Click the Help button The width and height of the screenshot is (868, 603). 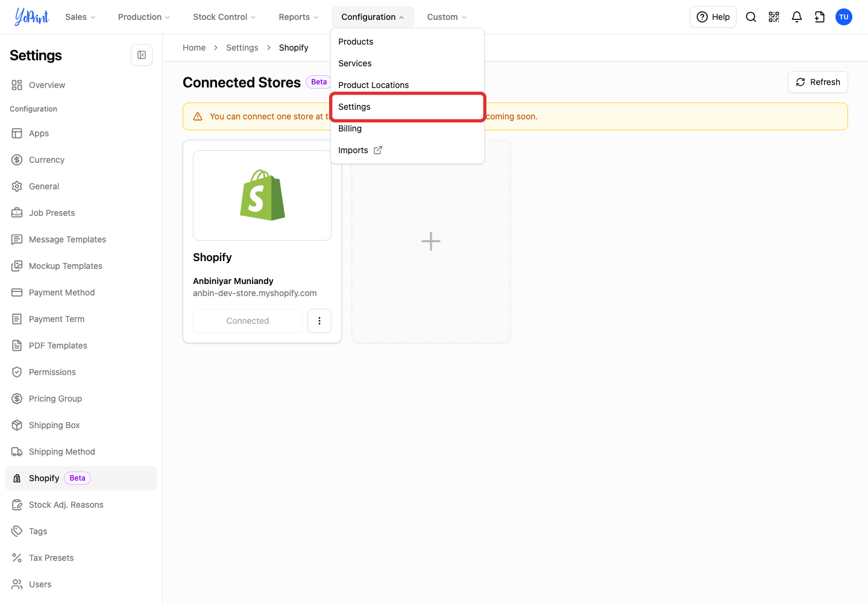pyautogui.click(x=713, y=17)
